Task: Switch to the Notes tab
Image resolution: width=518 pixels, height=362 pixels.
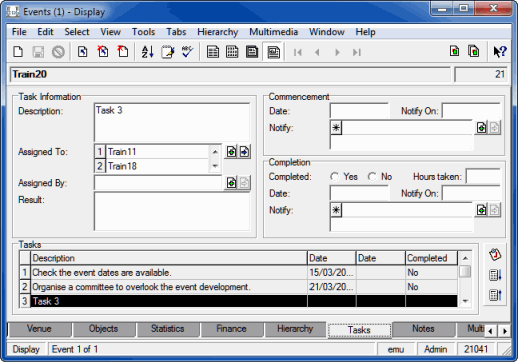Action: (423, 329)
